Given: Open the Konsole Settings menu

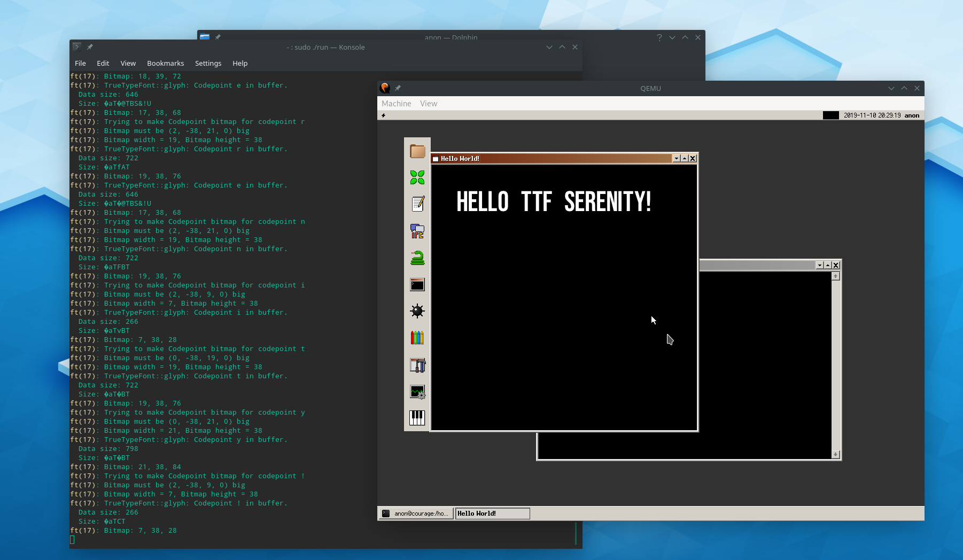Looking at the screenshot, I should click(208, 63).
